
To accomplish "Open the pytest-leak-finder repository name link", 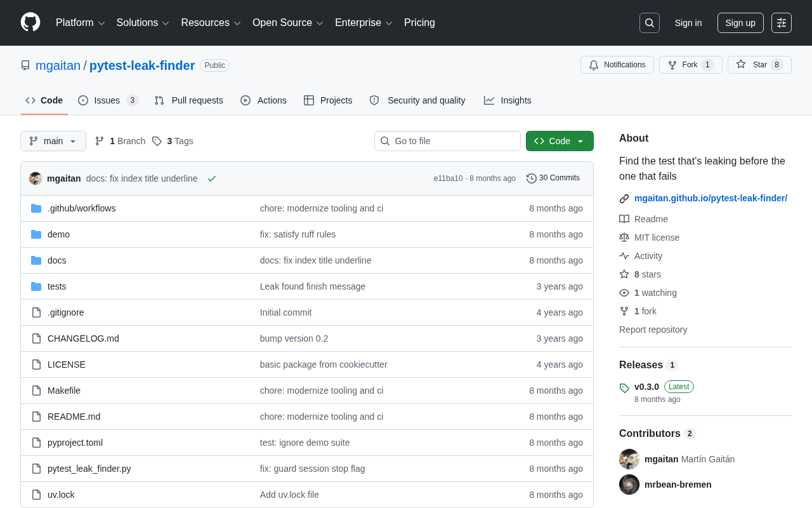I will (142, 65).
